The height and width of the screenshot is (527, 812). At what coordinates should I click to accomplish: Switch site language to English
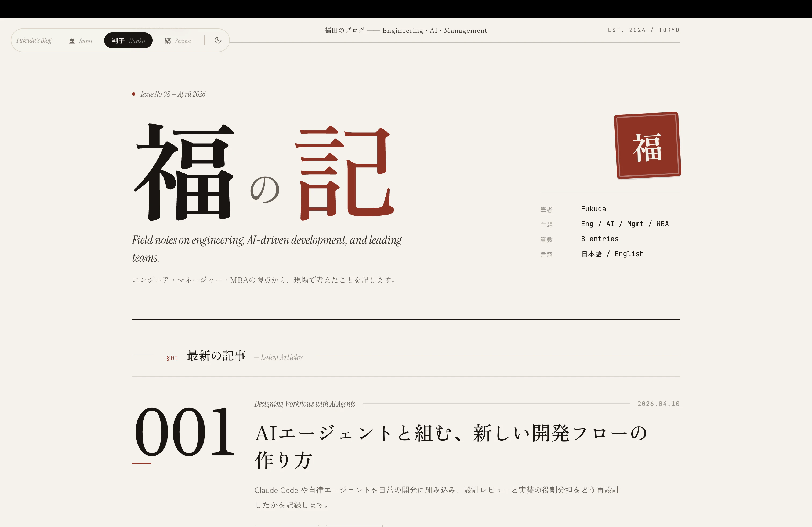coord(629,254)
